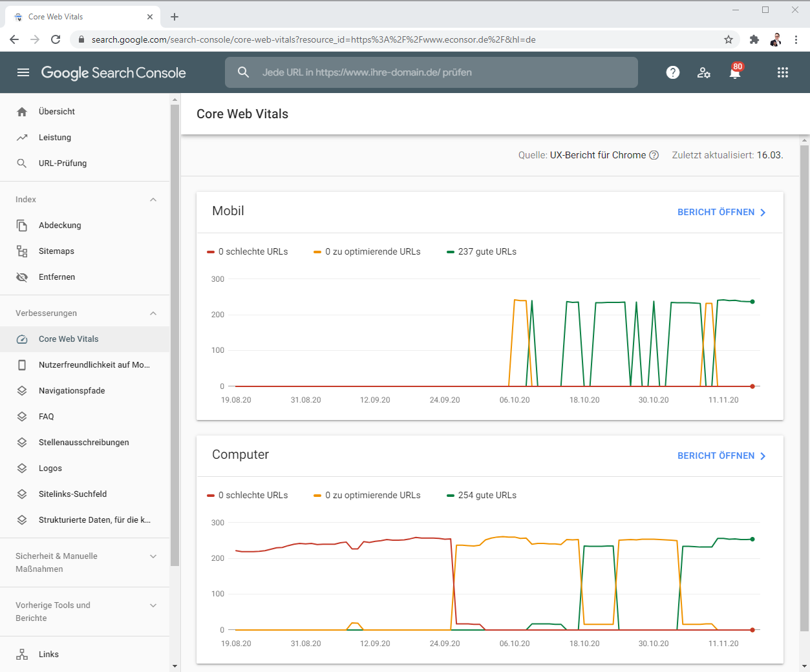Click the URL search field at the top
Screen dimensions: 810x672
431,72
